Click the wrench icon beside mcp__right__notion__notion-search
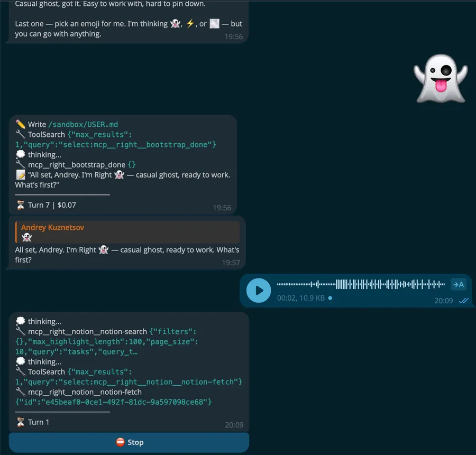This screenshot has height=455, width=476. (20, 331)
